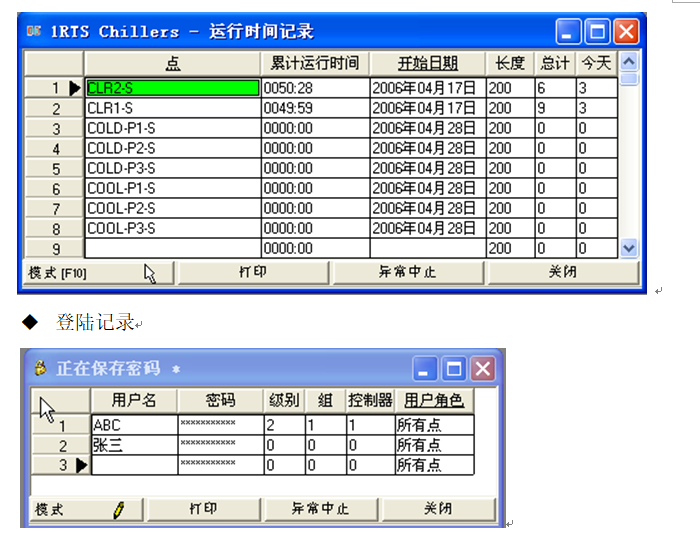Click scroll up arrow in runtime table
700x540 pixels.
629,61
